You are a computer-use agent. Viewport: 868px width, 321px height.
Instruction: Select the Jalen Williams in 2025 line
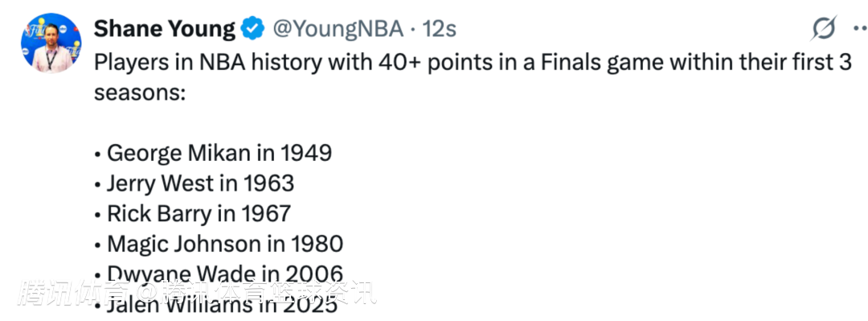216,305
